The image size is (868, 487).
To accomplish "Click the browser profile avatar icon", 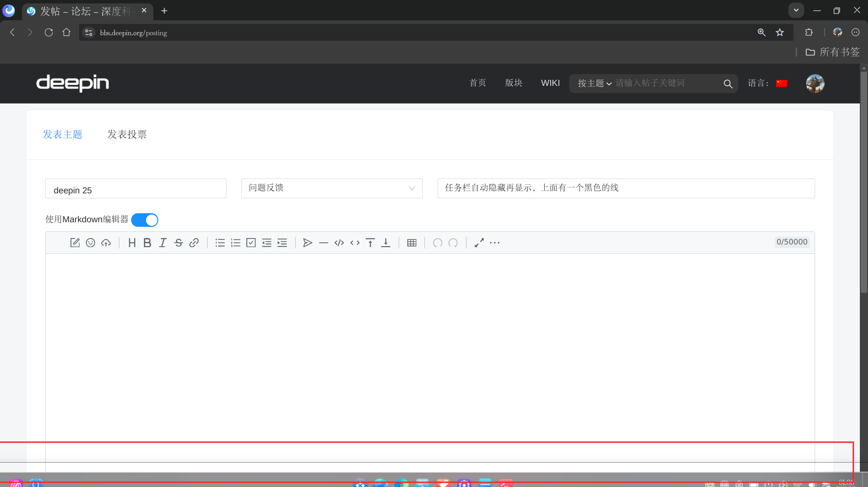I will [838, 32].
